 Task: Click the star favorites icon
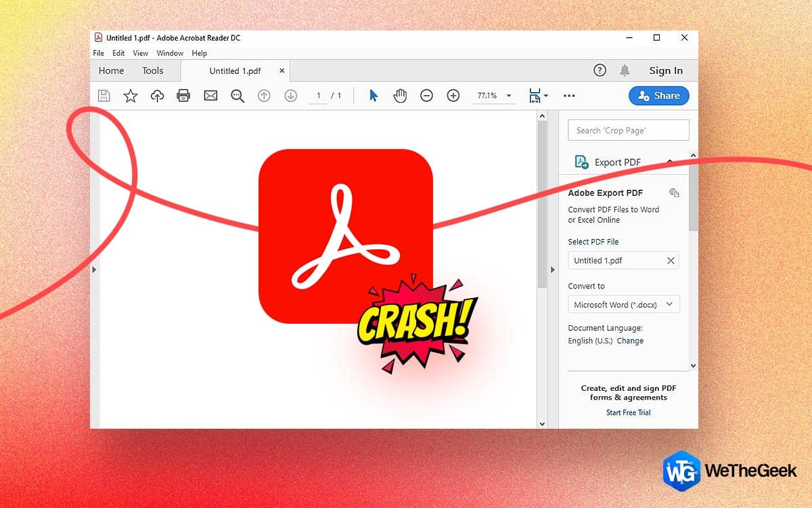click(x=130, y=96)
